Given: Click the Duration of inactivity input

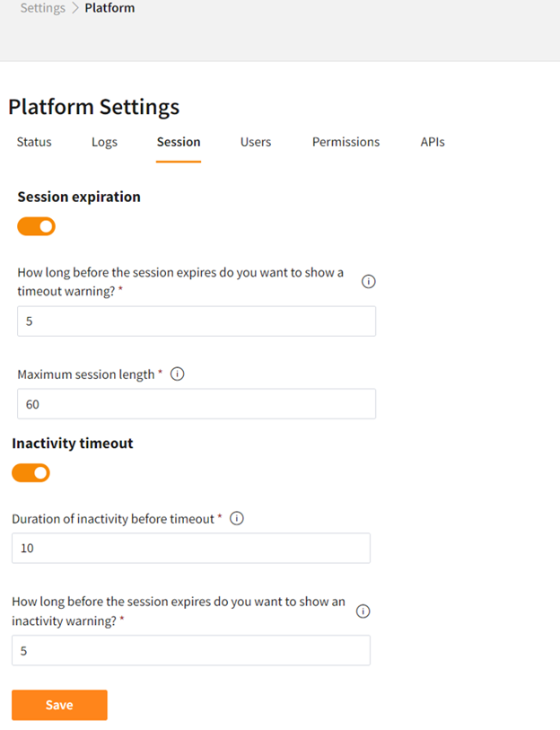Looking at the screenshot, I should tap(191, 548).
